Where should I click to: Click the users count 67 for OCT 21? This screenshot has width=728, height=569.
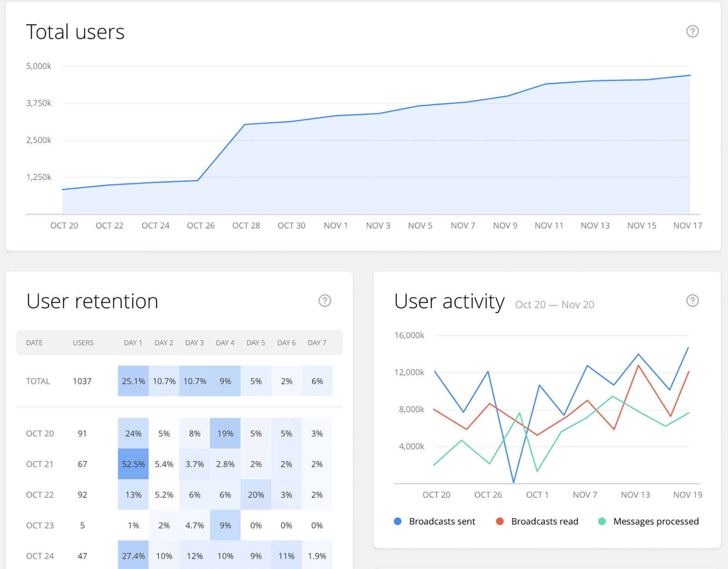pyautogui.click(x=82, y=464)
